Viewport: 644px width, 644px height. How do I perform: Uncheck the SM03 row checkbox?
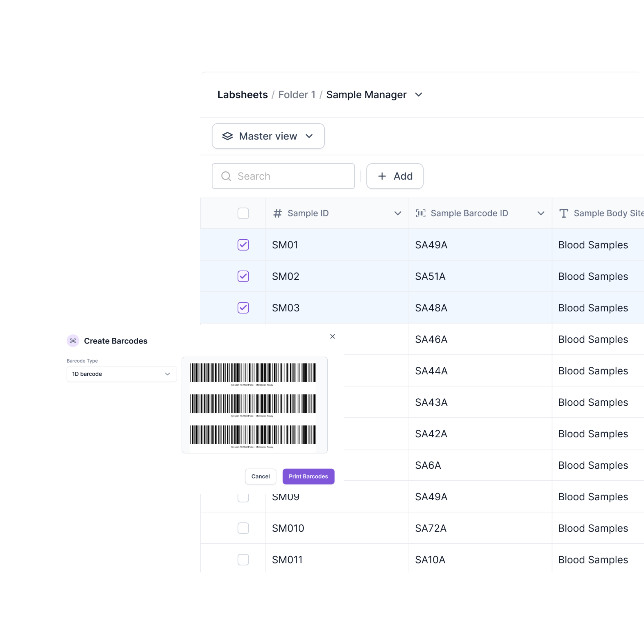click(x=243, y=308)
